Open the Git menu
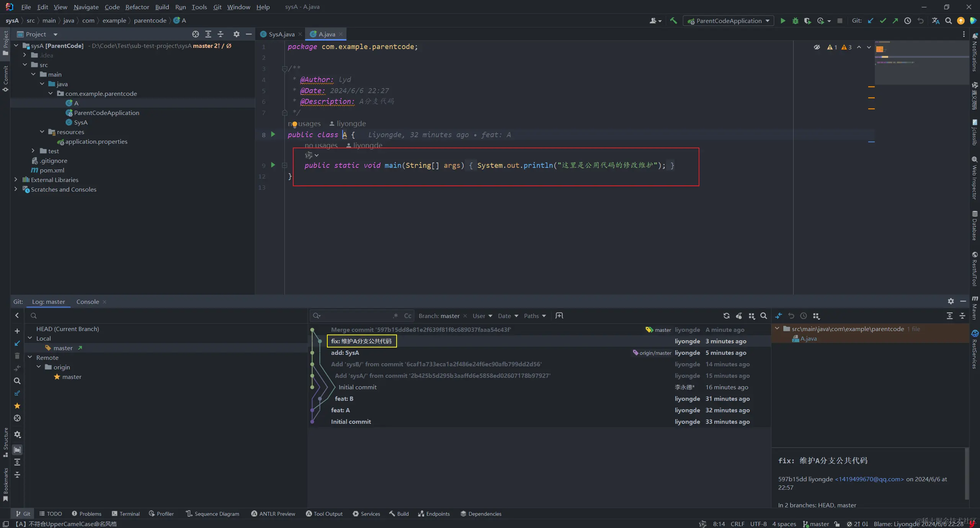Screen dimensions: 980x528 [x=217, y=7]
